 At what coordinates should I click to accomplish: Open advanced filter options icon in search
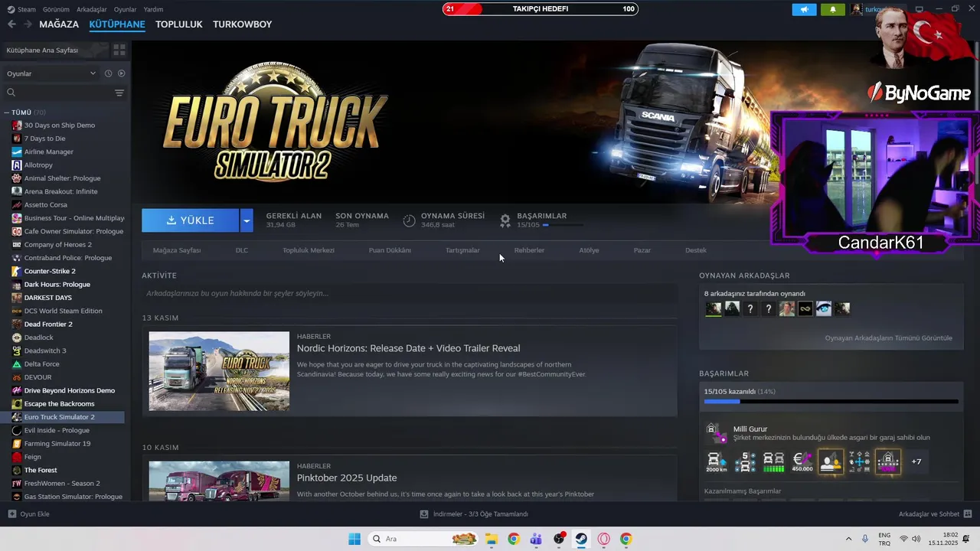point(119,93)
